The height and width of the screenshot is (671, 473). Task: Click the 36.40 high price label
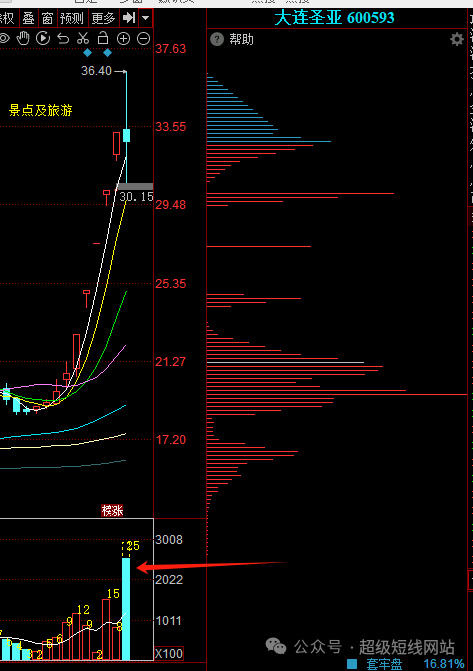(96, 71)
